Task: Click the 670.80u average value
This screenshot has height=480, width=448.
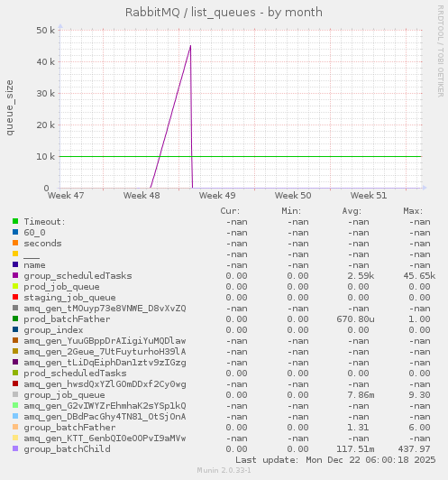Action: pyautogui.click(x=355, y=319)
